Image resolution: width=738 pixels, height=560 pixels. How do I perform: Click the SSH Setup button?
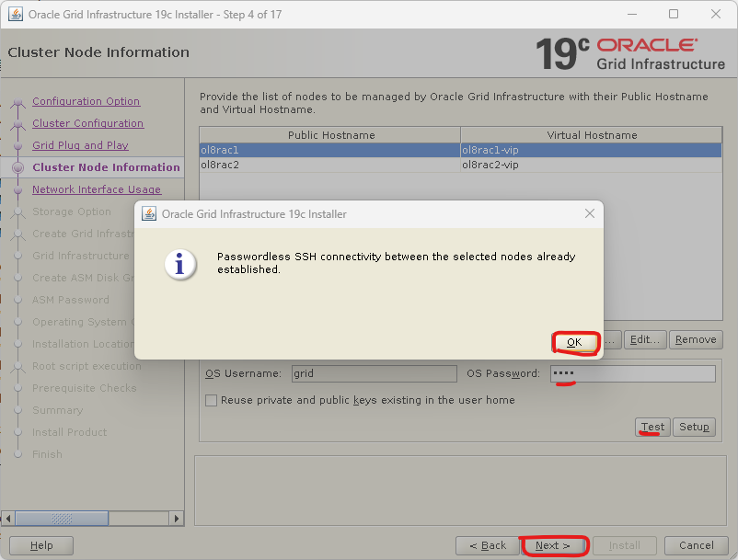[x=694, y=427]
